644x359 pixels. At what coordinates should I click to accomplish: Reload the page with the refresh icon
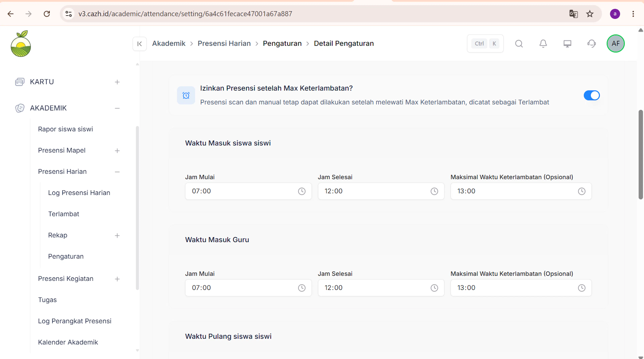click(x=47, y=14)
